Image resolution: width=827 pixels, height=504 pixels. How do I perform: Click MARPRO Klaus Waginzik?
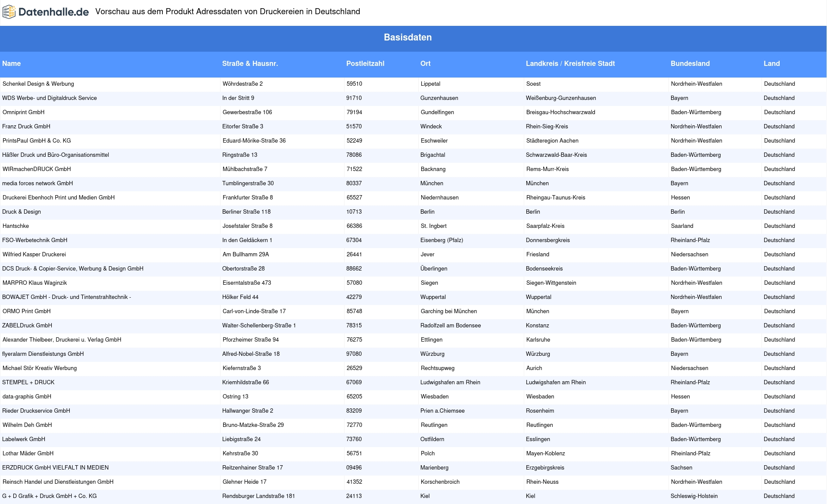[35, 283]
